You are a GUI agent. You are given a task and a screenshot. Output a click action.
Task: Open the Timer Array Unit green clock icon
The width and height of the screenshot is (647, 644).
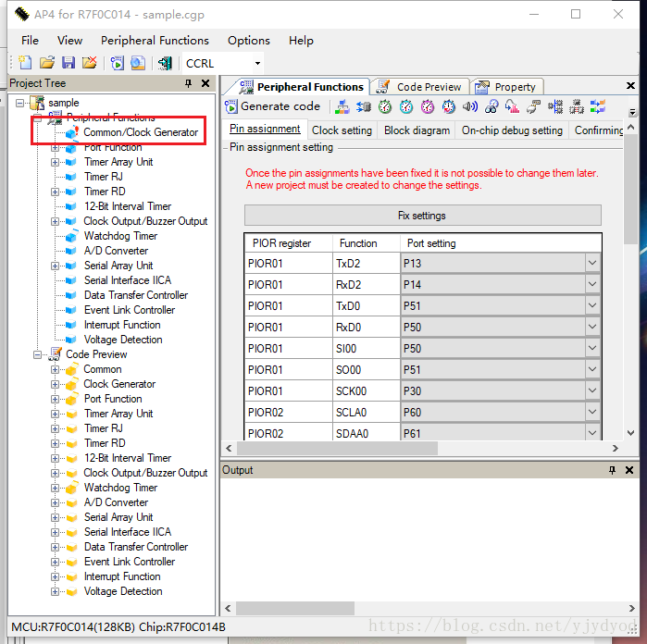tap(385, 106)
